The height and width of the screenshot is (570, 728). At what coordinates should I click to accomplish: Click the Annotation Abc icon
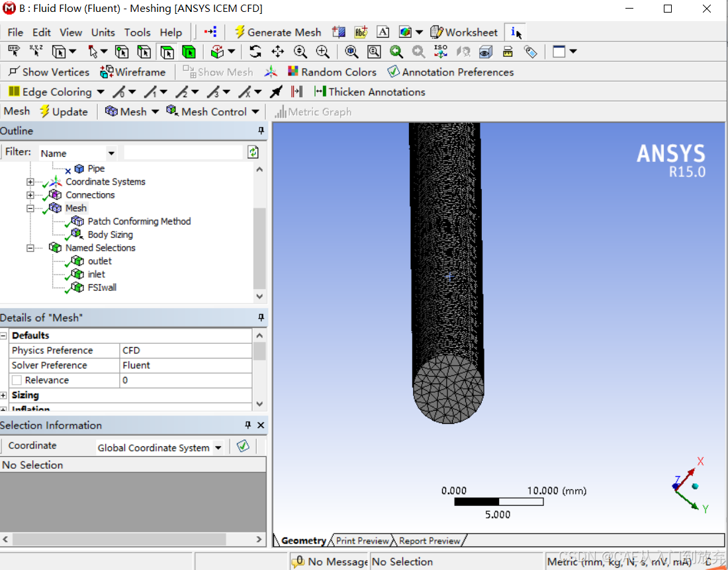click(361, 32)
